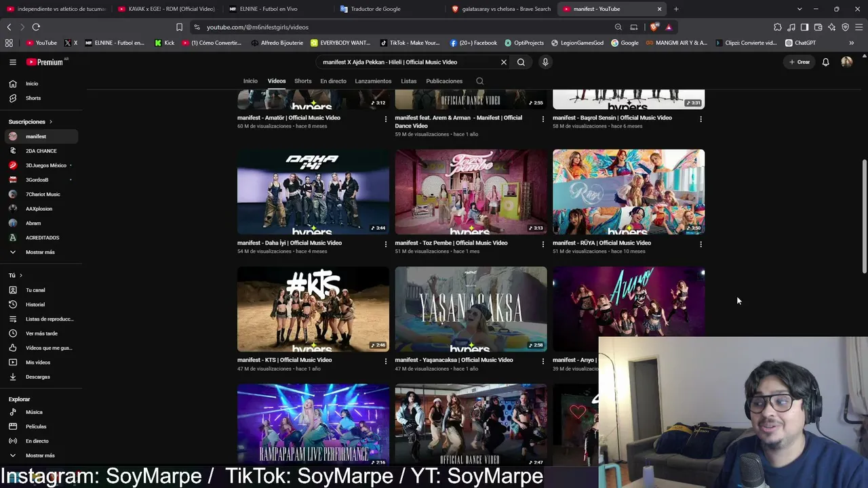Open the Brave Shields icon
The width and height of the screenshot is (868, 488).
654,27
